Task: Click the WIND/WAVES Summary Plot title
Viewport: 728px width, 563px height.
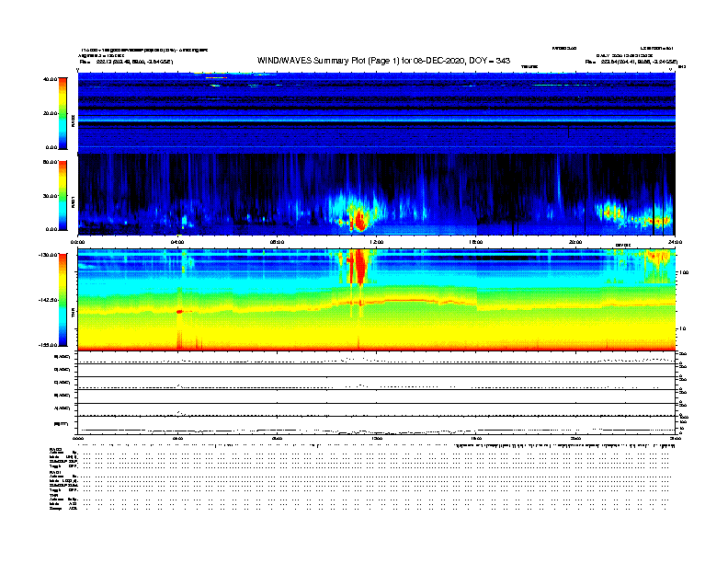Action: point(383,61)
